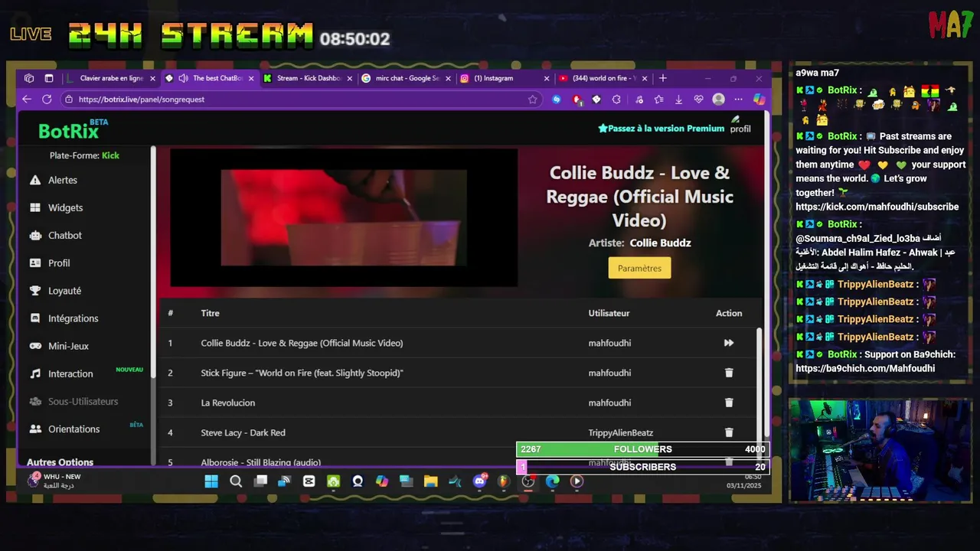Open Windows taskbar search
The height and width of the screenshot is (551, 980).
point(236,481)
